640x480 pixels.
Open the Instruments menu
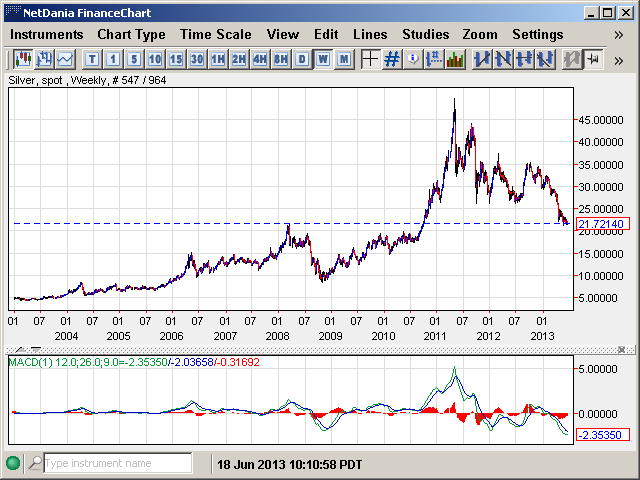point(46,34)
